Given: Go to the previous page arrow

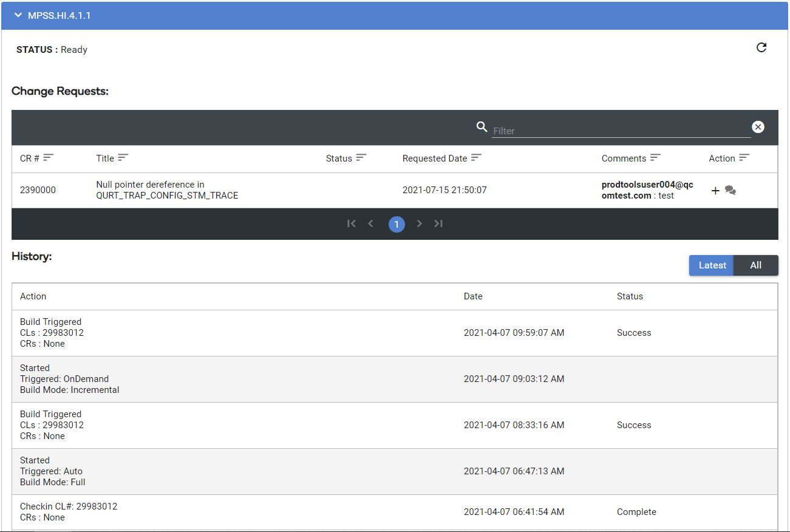Looking at the screenshot, I should pyautogui.click(x=370, y=223).
